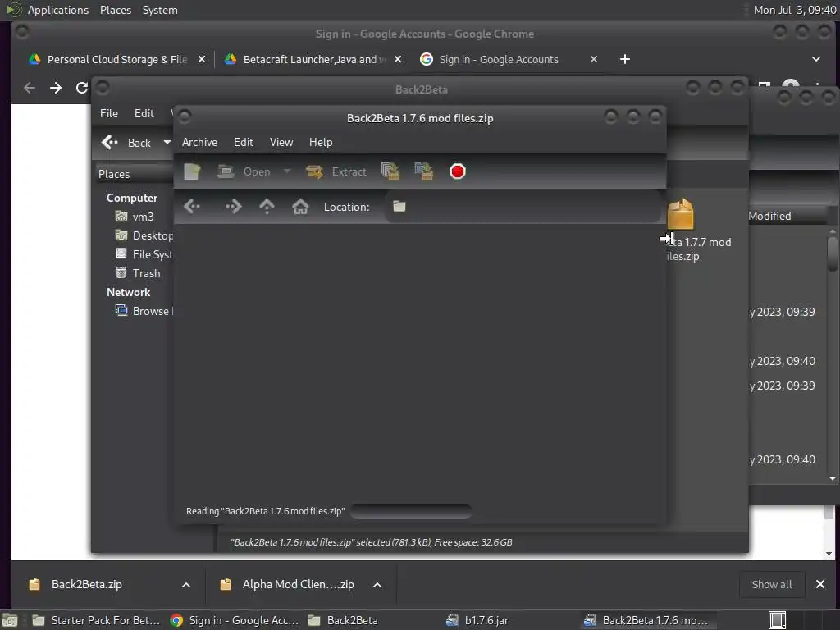Image resolution: width=840 pixels, height=630 pixels.
Task: Expand options for the Alpha Mod Client download
Action: (x=377, y=584)
